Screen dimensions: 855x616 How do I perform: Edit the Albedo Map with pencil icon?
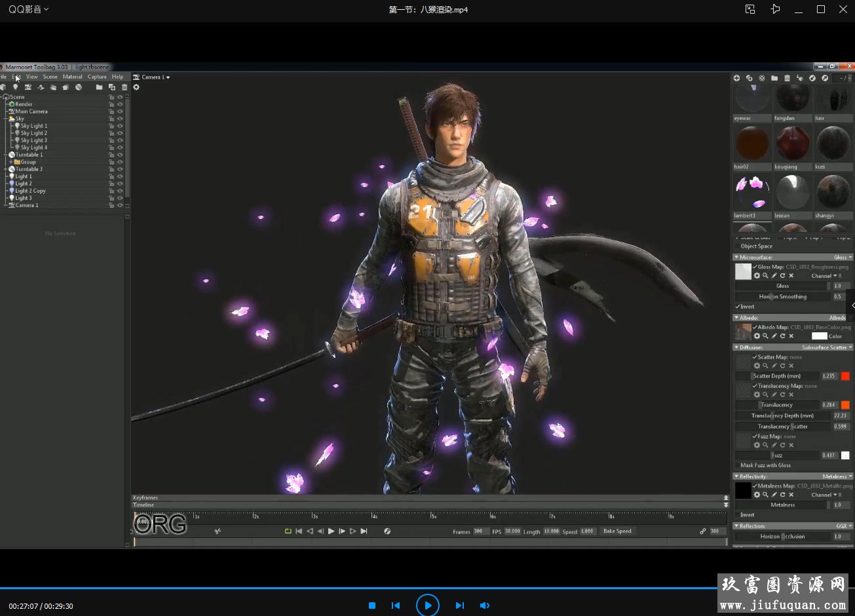(x=774, y=336)
